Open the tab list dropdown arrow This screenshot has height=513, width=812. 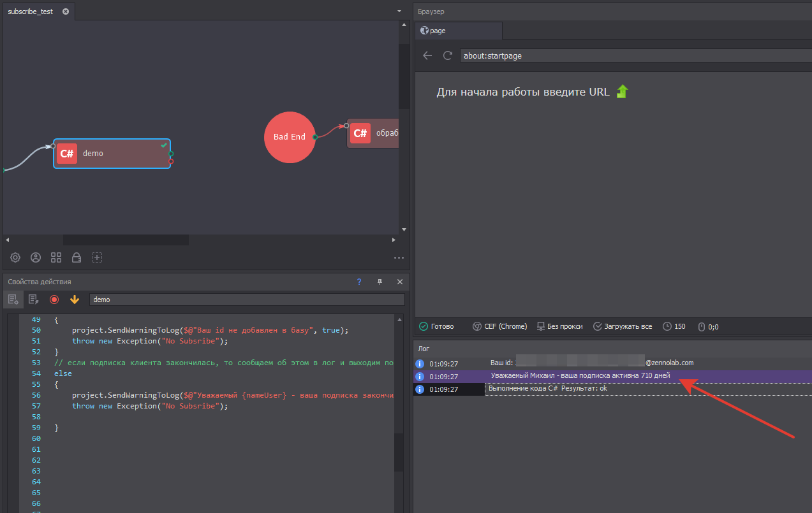[399, 11]
